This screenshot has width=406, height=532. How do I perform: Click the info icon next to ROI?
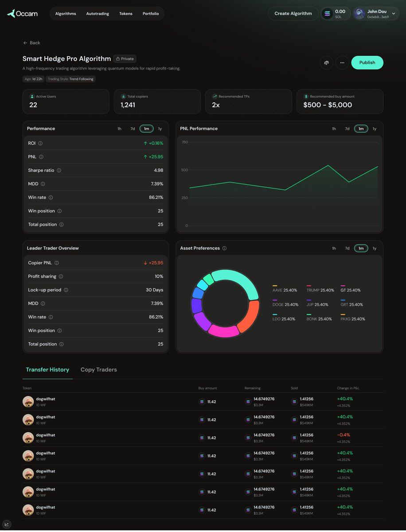(x=40, y=143)
